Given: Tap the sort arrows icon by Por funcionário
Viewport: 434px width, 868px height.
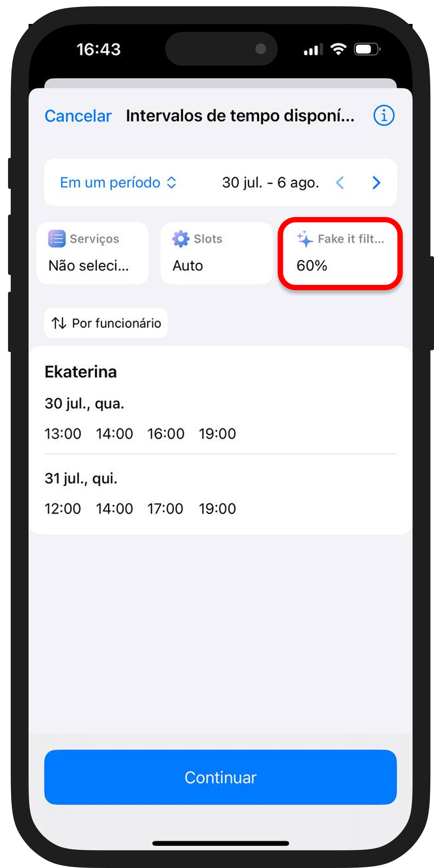Looking at the screenshot, I should pyautogui.click(x=59, y=323).
